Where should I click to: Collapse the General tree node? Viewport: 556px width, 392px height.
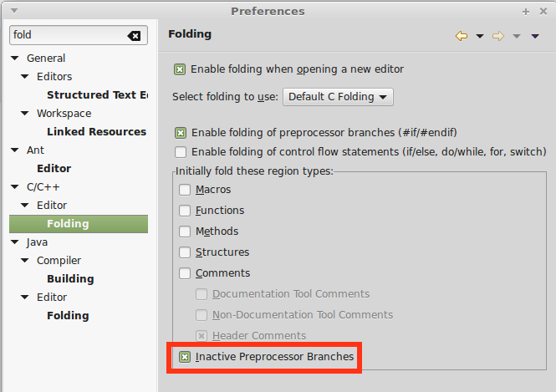click(15, 58)
